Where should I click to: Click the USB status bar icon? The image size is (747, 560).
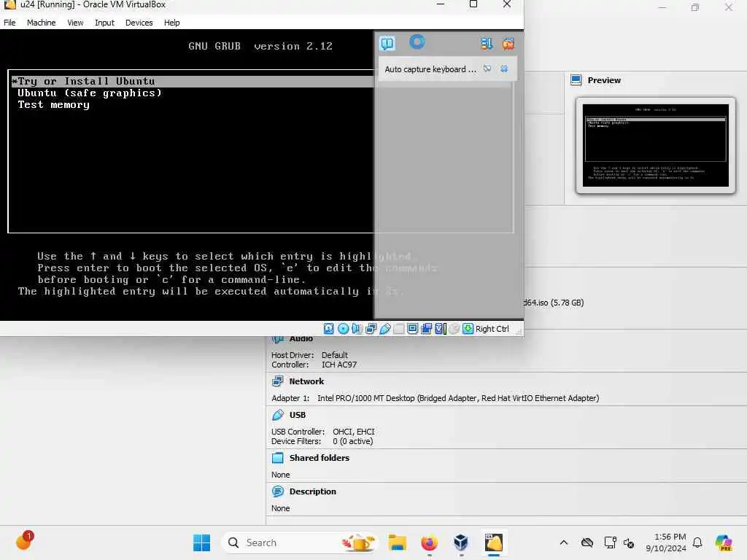pos(385,329)
